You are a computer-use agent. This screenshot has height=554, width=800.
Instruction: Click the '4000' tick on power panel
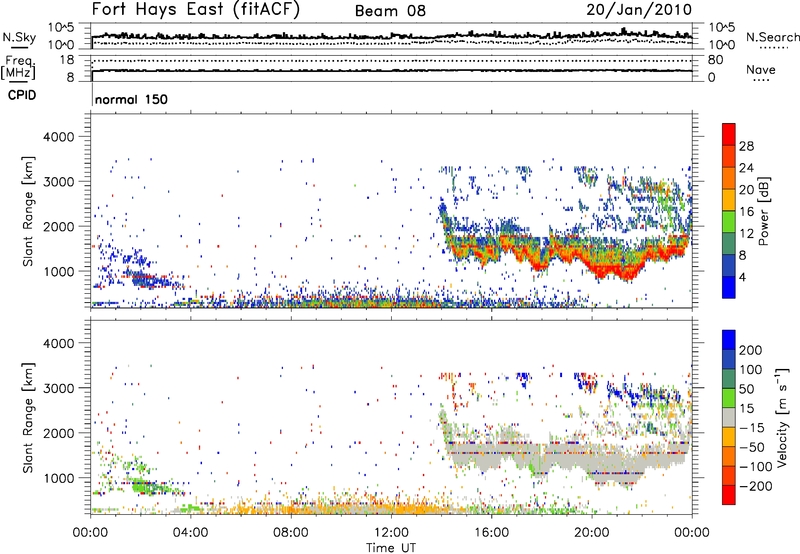click(58, 137)
